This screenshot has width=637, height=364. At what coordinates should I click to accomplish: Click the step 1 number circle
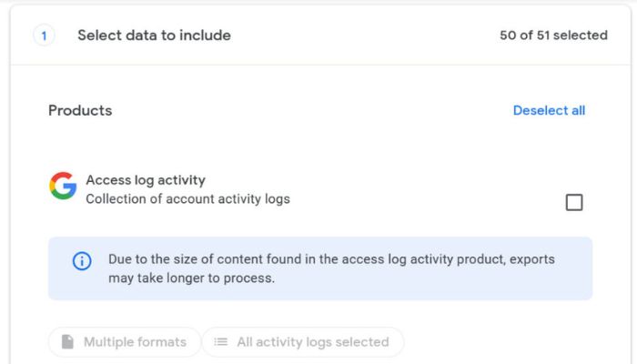pos(44,35)
